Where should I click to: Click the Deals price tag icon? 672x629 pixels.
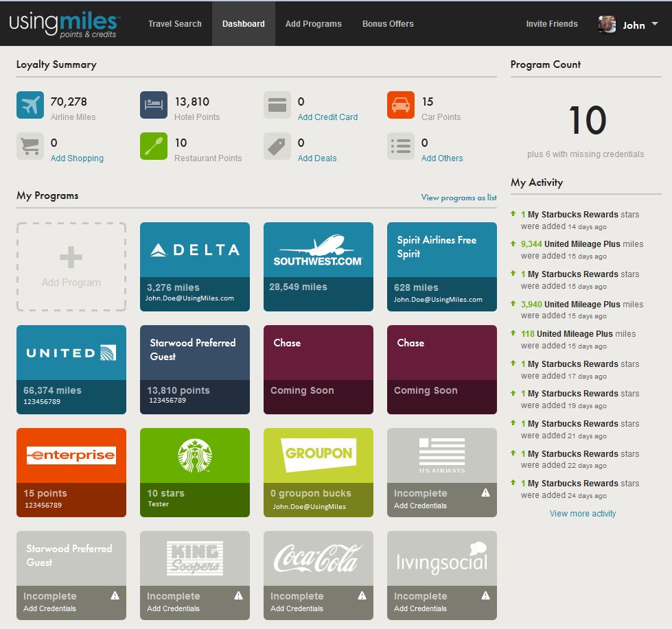pos(277,146)
